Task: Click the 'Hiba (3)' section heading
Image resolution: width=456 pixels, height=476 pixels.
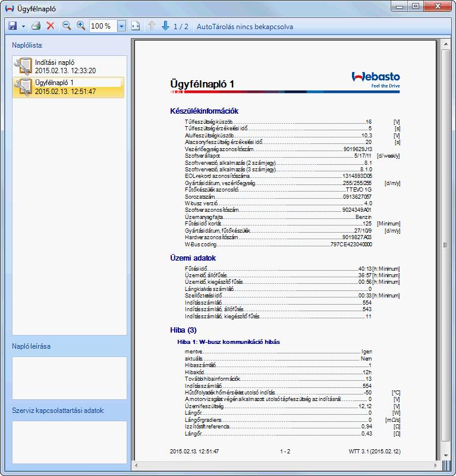Action: (183, 330)
